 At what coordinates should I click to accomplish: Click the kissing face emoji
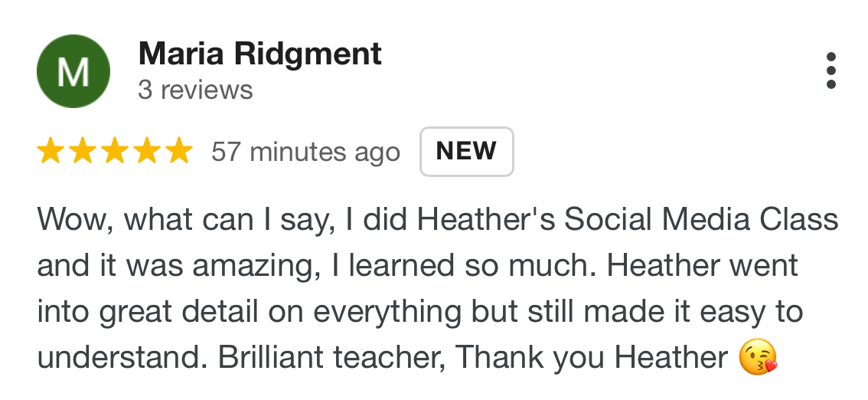coord(758,357)
